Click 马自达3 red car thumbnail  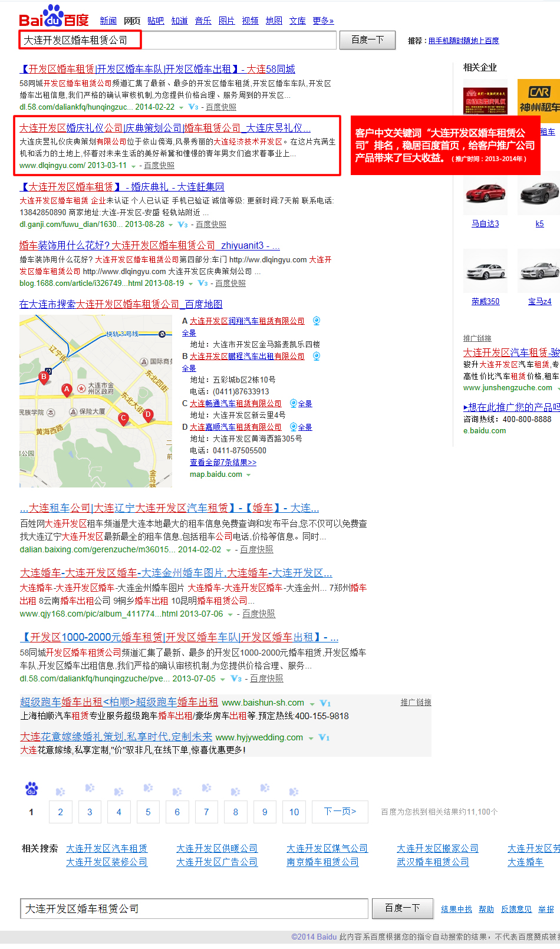click(x=485, y=194)
